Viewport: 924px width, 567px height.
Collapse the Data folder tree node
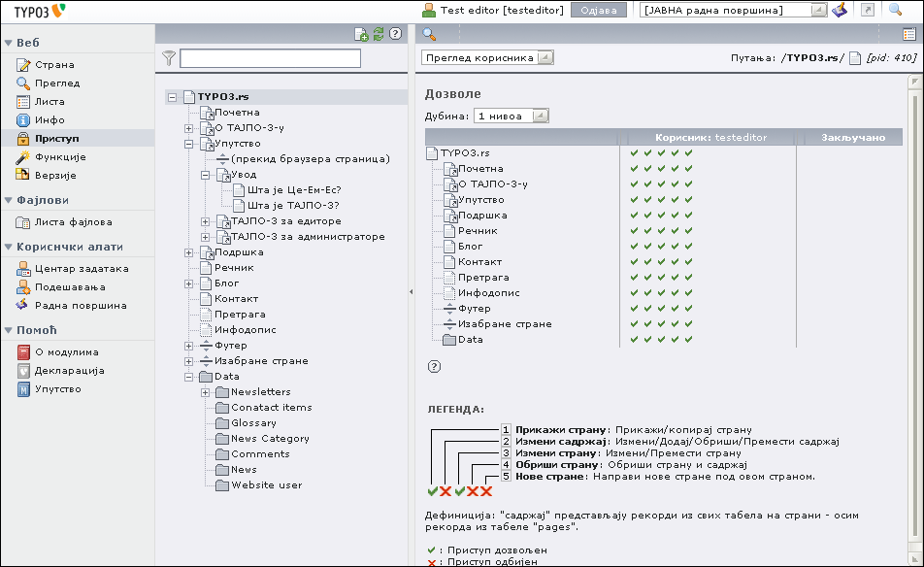[188, 378]
